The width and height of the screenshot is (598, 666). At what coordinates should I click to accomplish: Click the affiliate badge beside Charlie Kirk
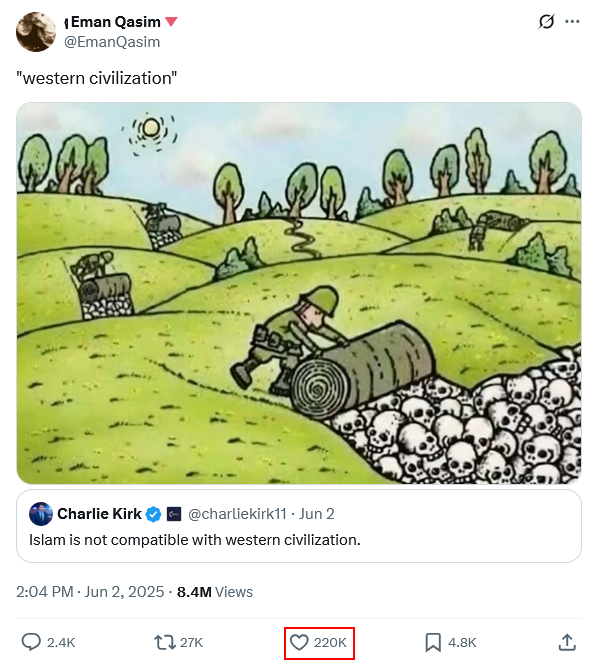click(174, 514)
